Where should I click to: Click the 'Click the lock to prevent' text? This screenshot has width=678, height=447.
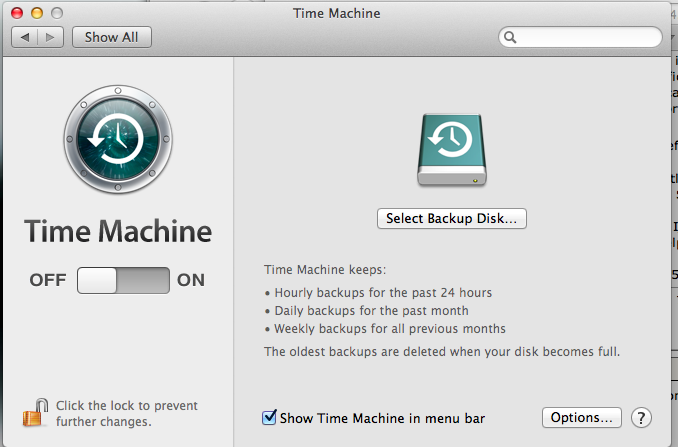pyautogui.click(x=127, y=405)
